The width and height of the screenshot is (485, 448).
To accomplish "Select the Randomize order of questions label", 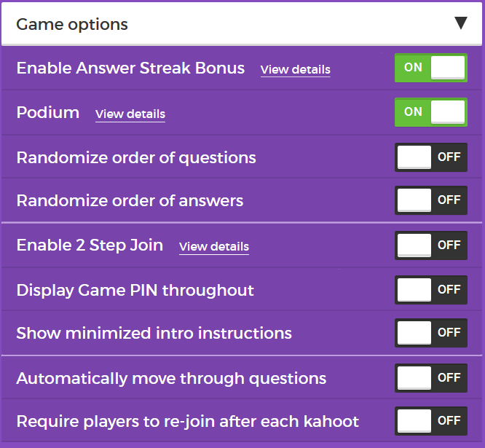I will tap(136, 157).
